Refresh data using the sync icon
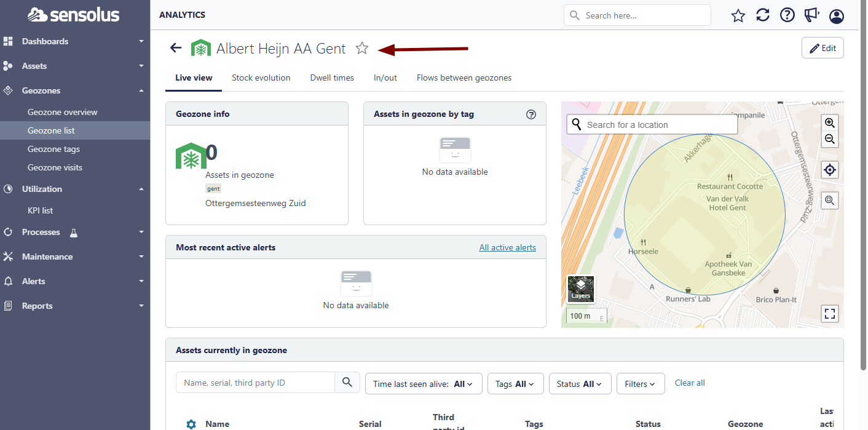 coord(763,15)
